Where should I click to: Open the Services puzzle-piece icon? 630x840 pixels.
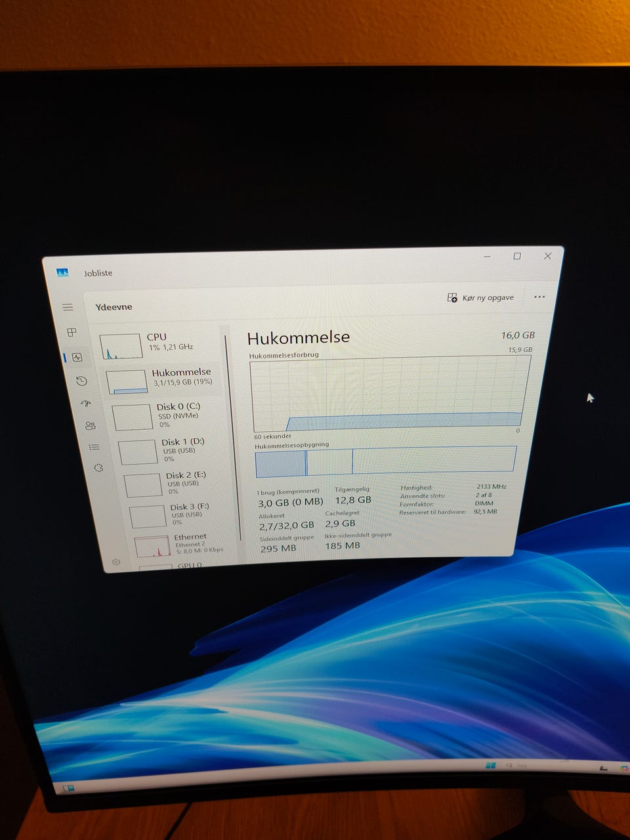[98, 468]
